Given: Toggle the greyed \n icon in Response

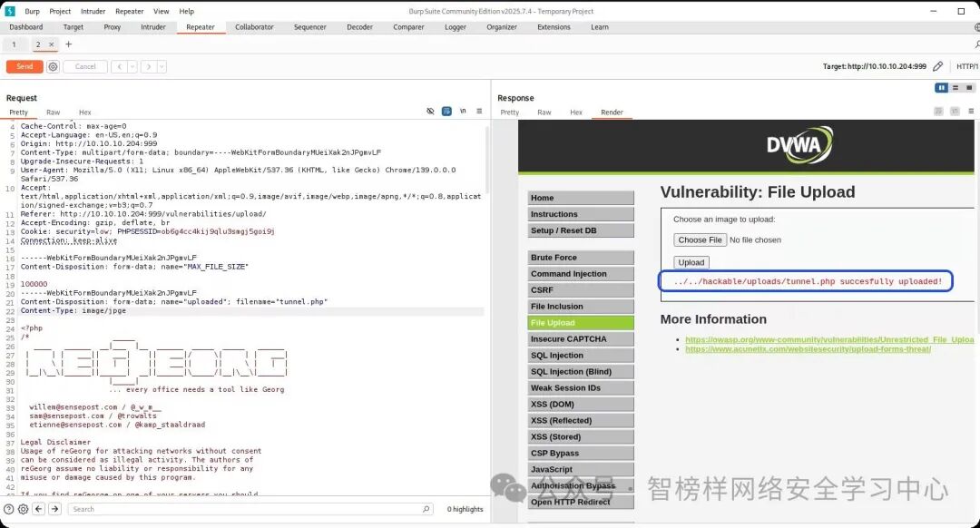Looking at the screenshot, I should tap(955, 112).
